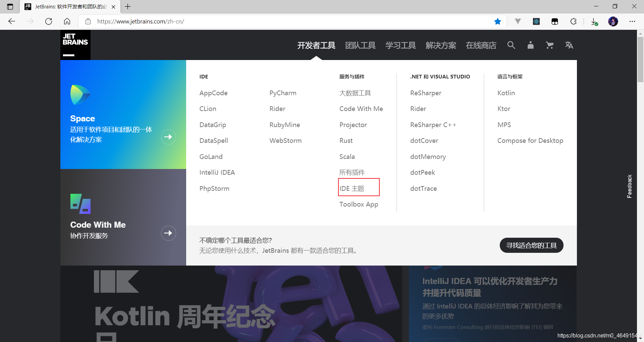
Task: Open the PhpStorm link
Action: click(x=214, y=188)
